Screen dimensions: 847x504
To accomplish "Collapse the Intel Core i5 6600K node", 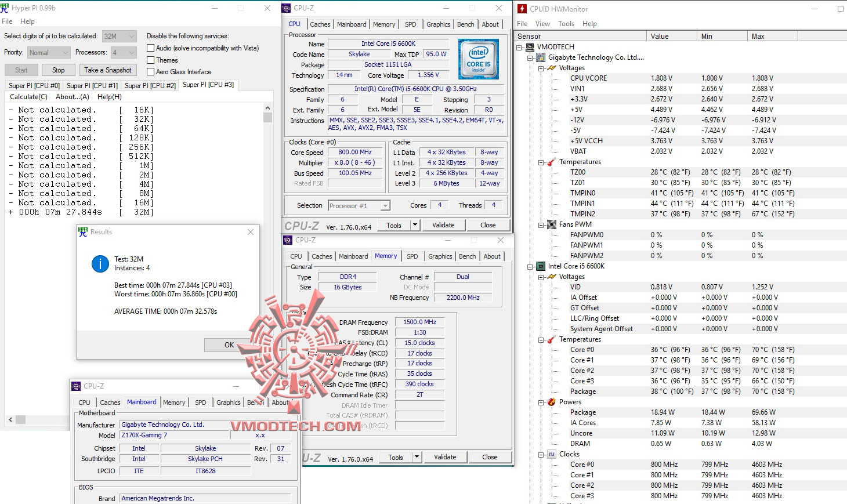I will pos(530,266).
